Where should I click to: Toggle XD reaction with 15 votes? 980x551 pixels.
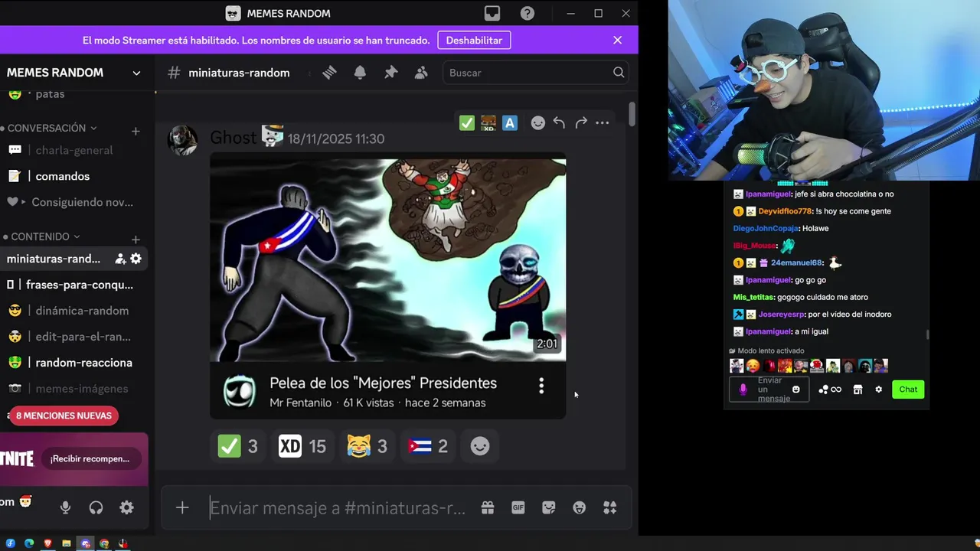(302, 446)
